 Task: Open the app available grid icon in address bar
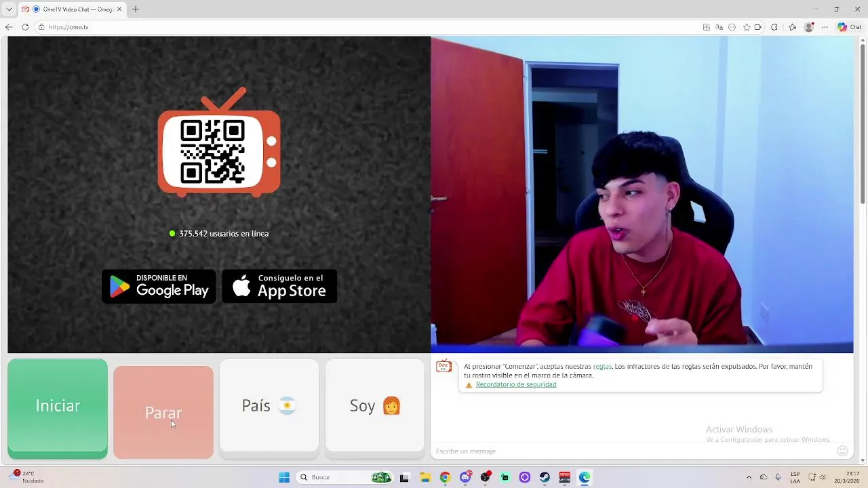coord(707,27)
